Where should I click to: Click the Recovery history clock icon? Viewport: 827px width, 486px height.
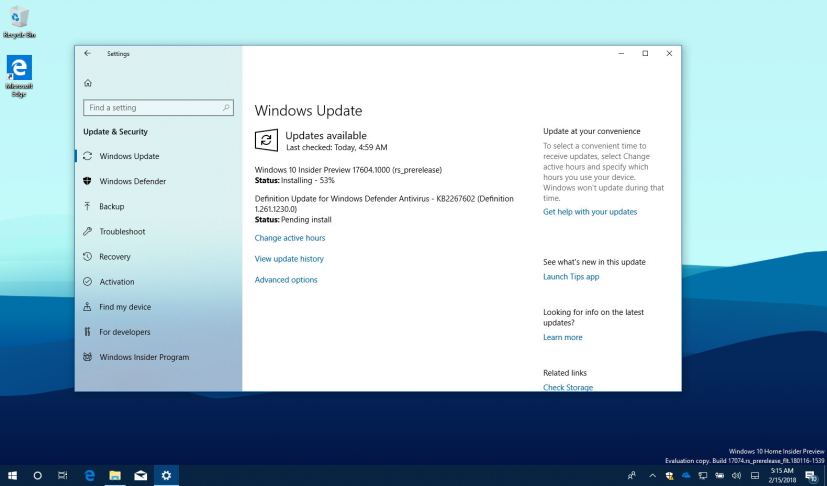click(x=88, y=256)
